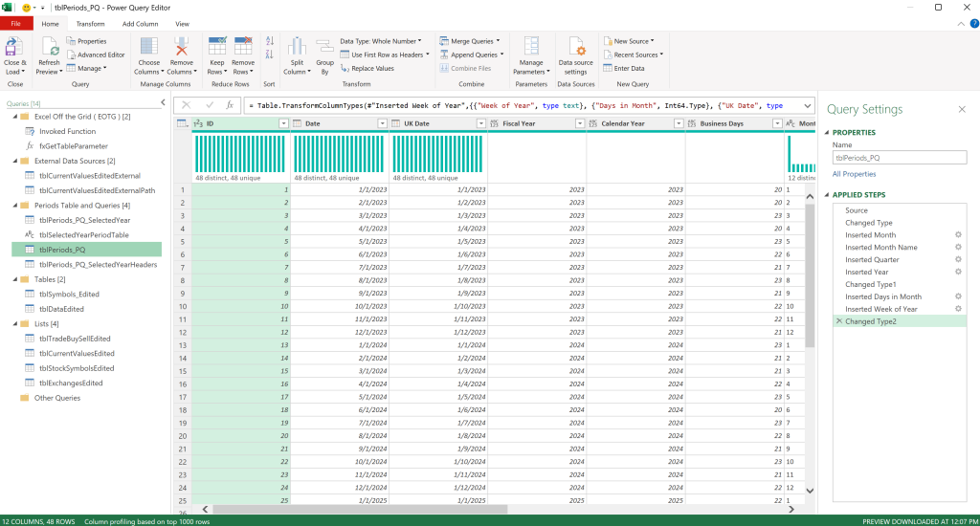980x526 pixels.
Task: Collapse the External Data Sources group
Action: (x=15, y=162)
